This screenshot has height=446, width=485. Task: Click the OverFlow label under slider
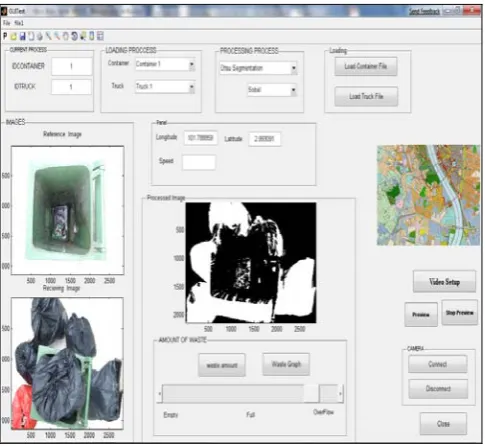(x=323, y=412)
